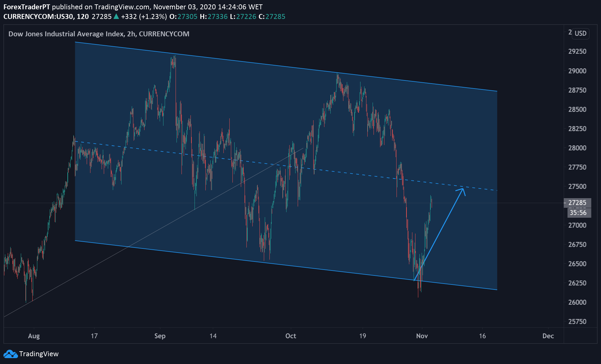
Task: Click the TradingView.com publication text
Action: tap(122, 7)
